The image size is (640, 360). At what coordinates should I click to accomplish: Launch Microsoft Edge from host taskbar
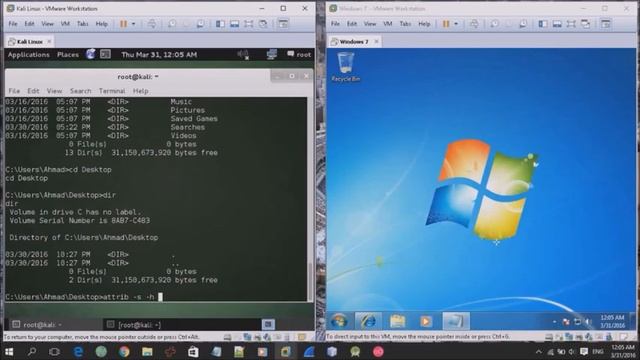click(x=78, y=351)
